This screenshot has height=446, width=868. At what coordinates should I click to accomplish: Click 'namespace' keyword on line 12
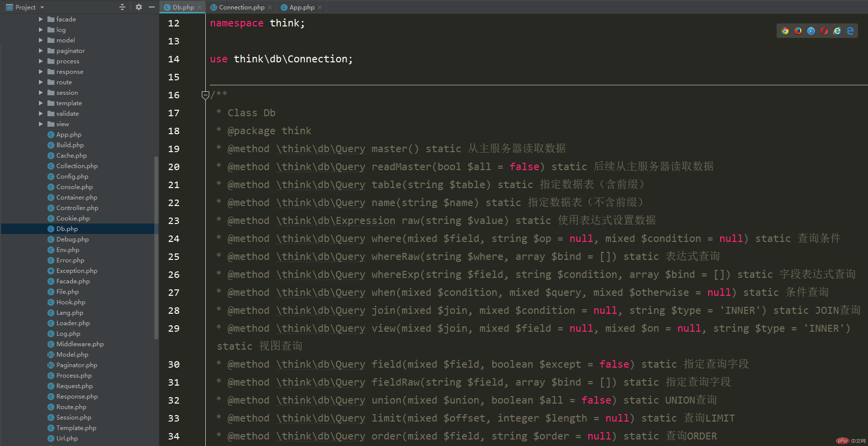click(x=237, y=23)
